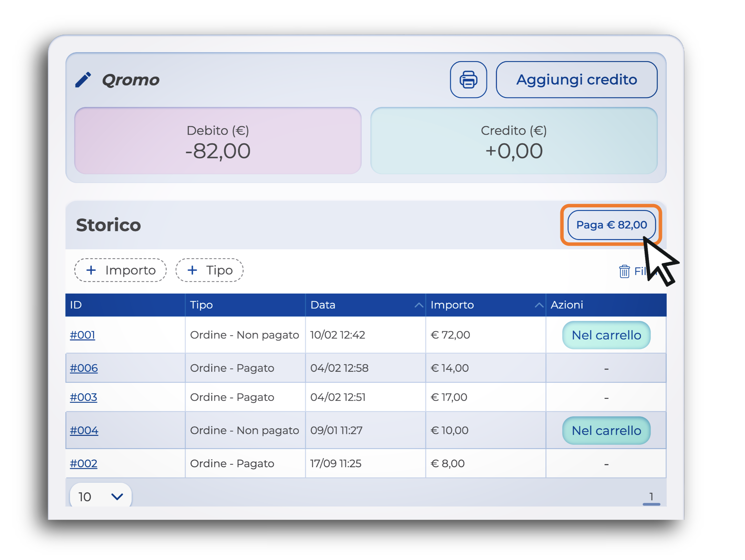Open the rows-per-page dropdown showing 10
745x560 pixels.
point(100,496)
